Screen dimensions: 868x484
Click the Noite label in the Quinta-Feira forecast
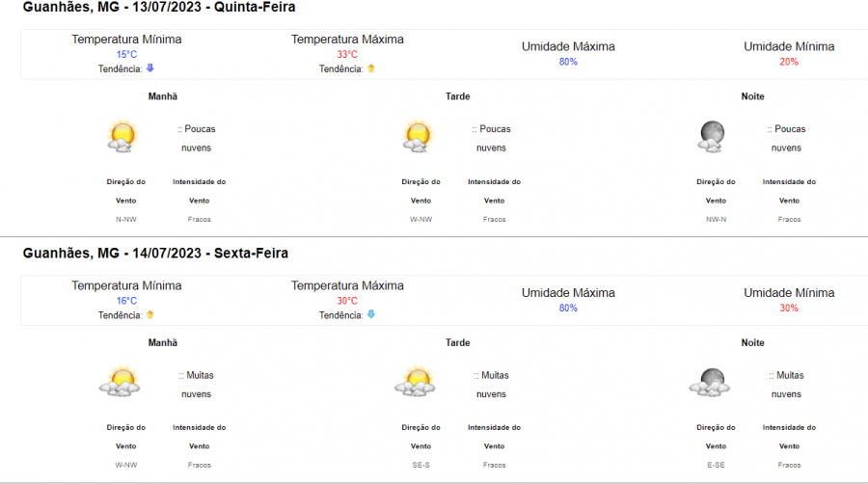[753, 96]
